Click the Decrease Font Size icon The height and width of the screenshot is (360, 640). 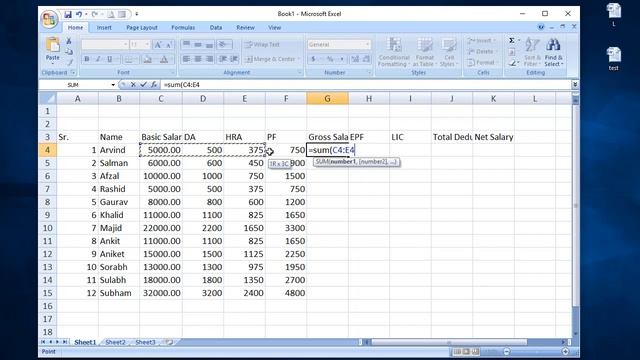[x=169, y=44]
